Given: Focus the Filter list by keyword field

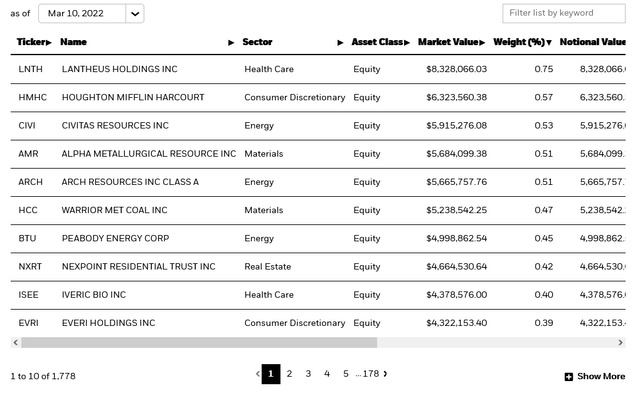Looking at the screenshot, I should (x=564, y=13).
